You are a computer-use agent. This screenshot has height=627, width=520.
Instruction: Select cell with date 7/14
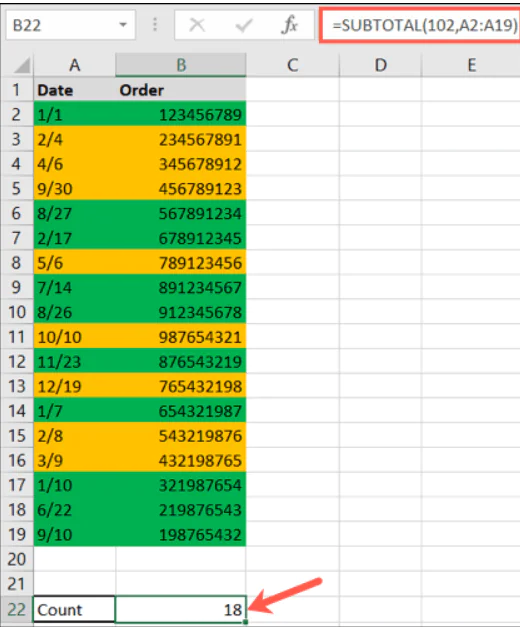[x=74, y=287]
